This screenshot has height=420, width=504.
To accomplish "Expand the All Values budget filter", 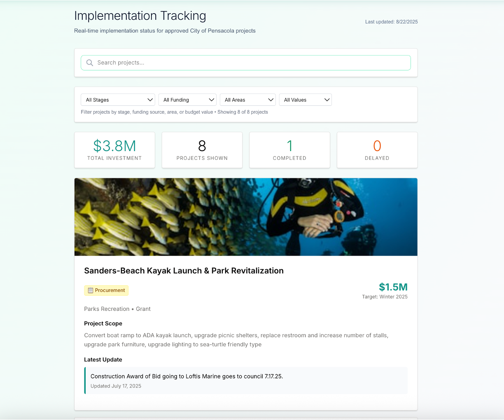I will coord(305,100).
